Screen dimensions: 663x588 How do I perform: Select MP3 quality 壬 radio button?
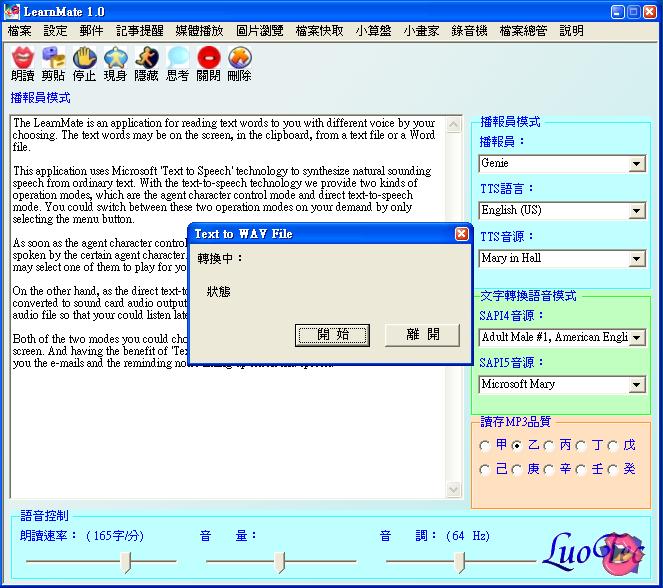point(581,470)
